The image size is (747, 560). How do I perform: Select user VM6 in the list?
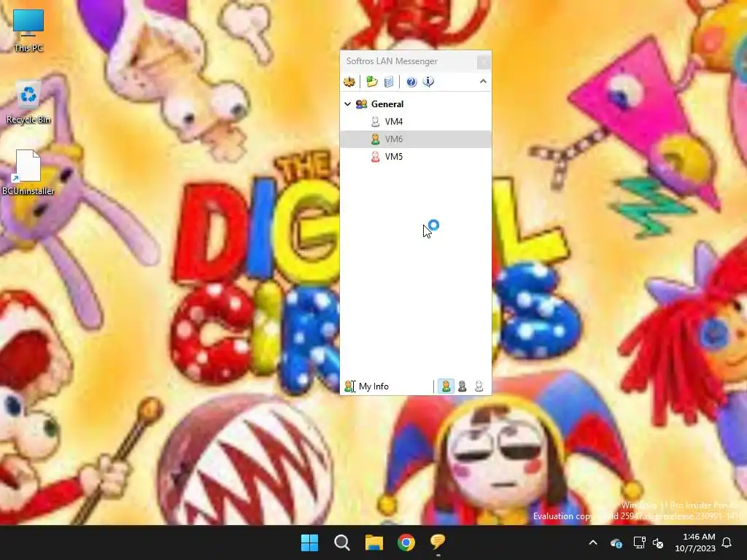click(x=415, y=139)
